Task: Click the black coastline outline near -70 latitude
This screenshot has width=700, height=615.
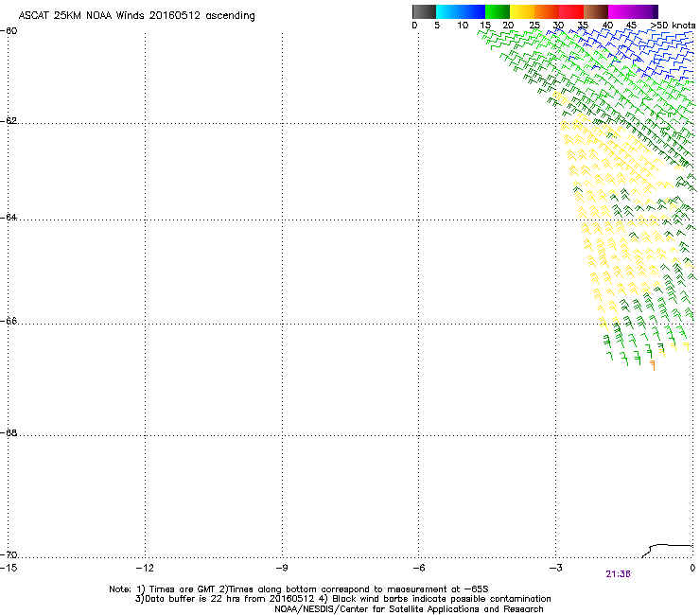Action: pos(668,551)
